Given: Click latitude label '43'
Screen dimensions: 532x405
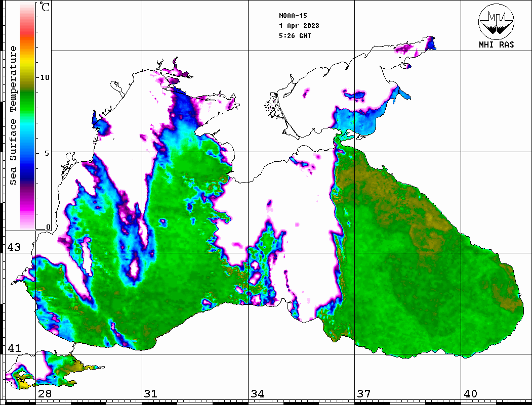Looking at the screenshot, I should click(14, 247).
